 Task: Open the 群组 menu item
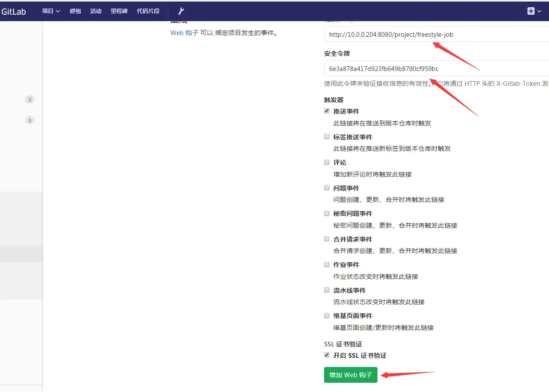click(x=75, y=11)
